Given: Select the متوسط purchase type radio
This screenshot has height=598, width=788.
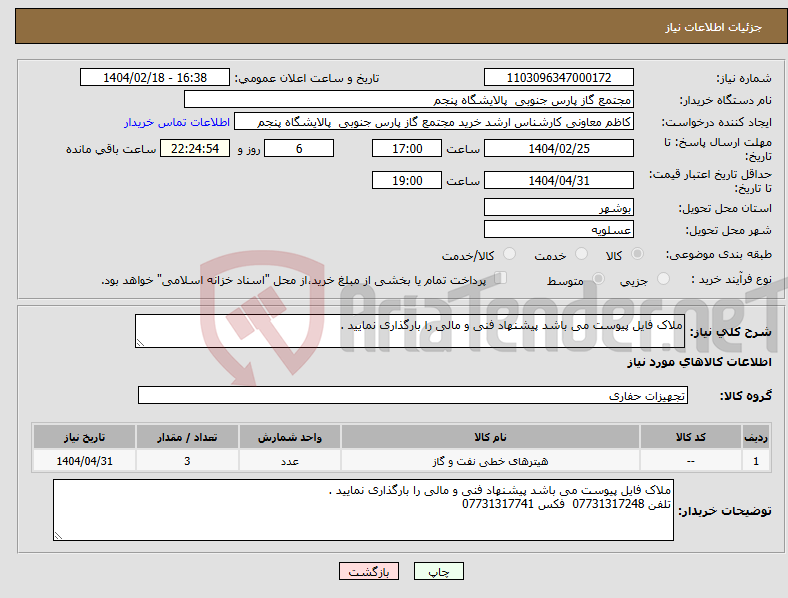Looking at the screenshot, I should click(x=598, y=278).
